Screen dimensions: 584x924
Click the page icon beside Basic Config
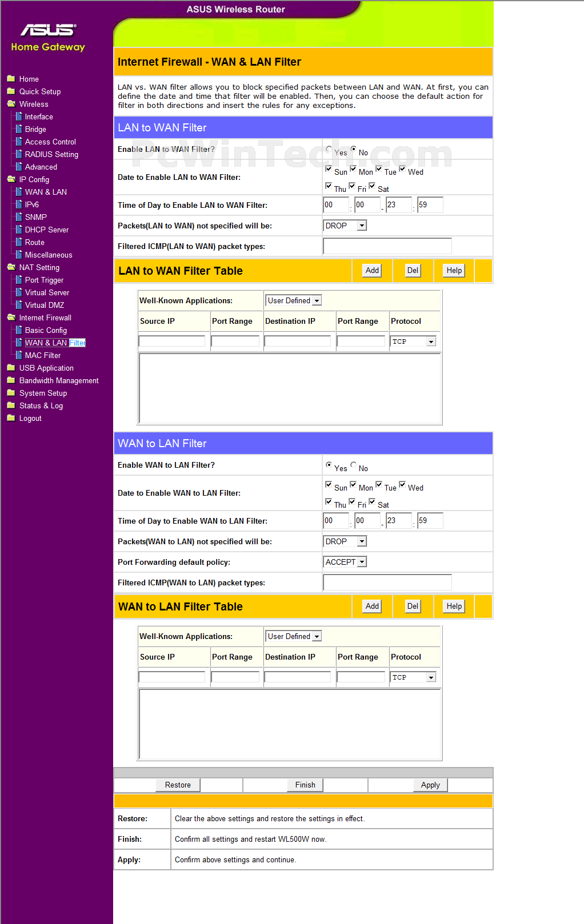click(x=19, y=330)
